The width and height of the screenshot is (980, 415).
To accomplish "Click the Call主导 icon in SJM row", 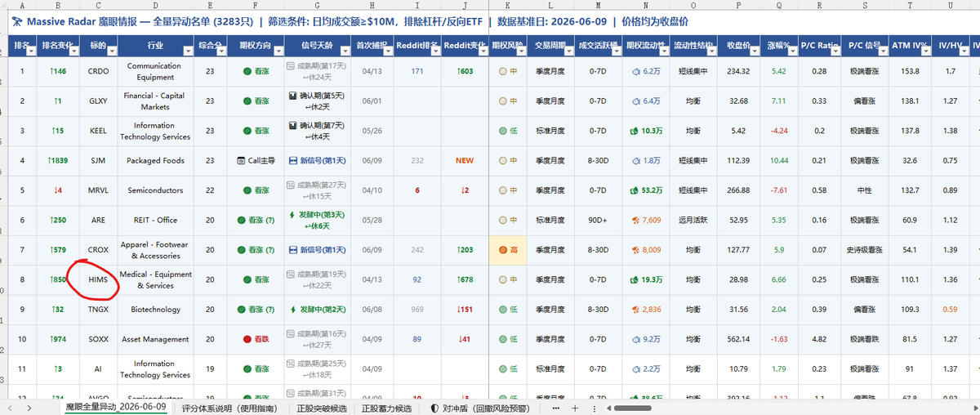I will 241,160.
